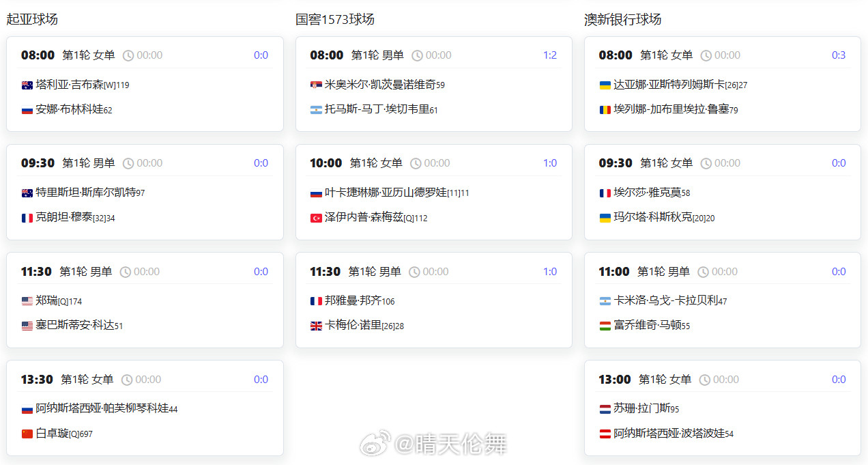
Task: Select the 澳新银行球场 column header
Action: [622, 19]
